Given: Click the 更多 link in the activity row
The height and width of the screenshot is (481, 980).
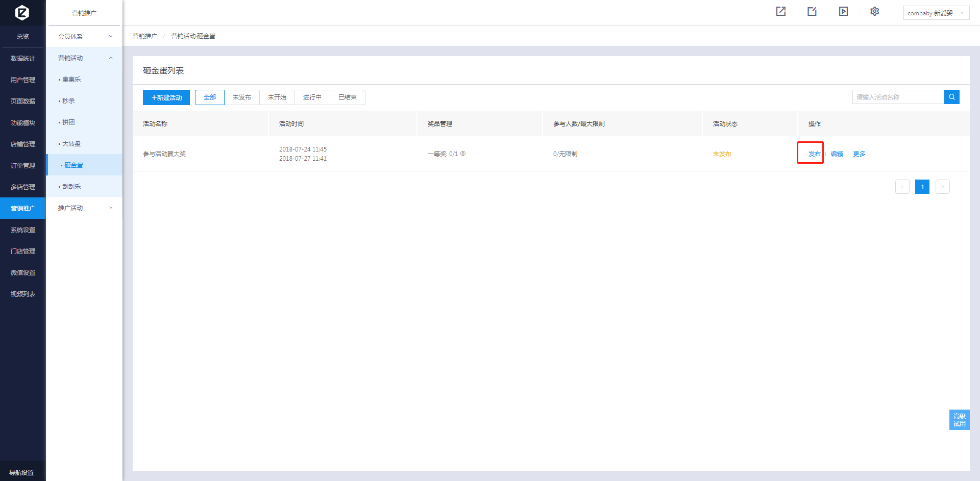Looking at the screenshot, I should [859, 154].
